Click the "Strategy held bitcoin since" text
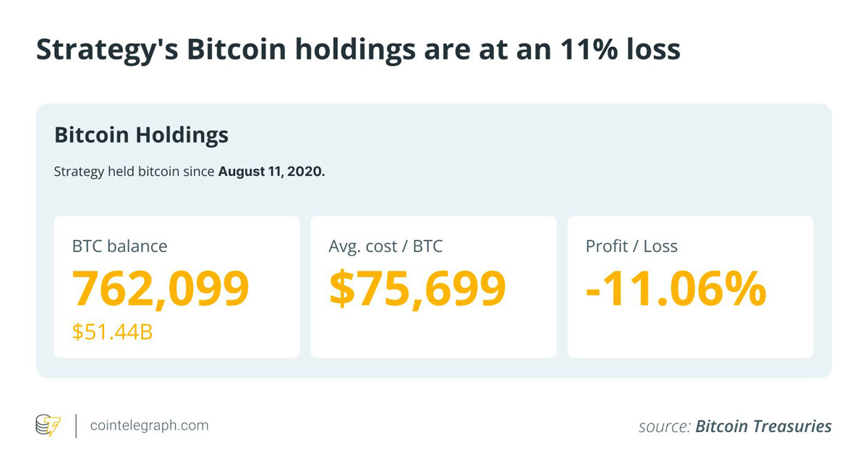Screen dimensions: 868x474 135,172
